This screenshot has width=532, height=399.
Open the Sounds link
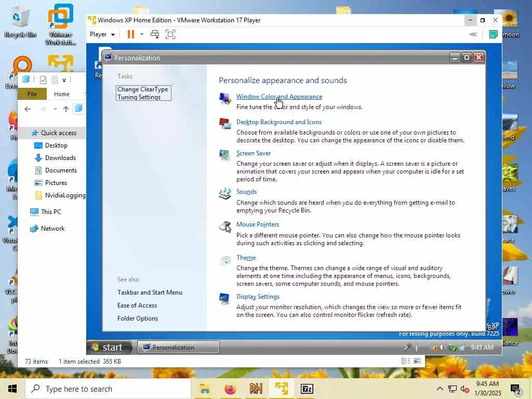[x=246, y=191]
